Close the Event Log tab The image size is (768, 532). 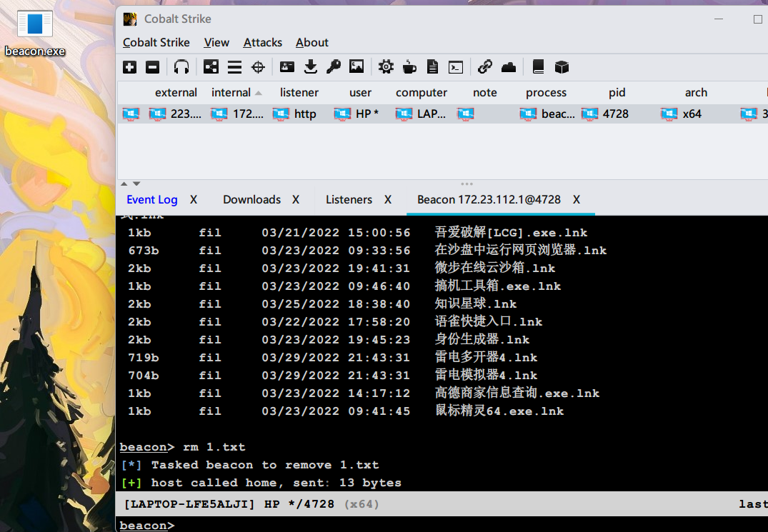194,200
